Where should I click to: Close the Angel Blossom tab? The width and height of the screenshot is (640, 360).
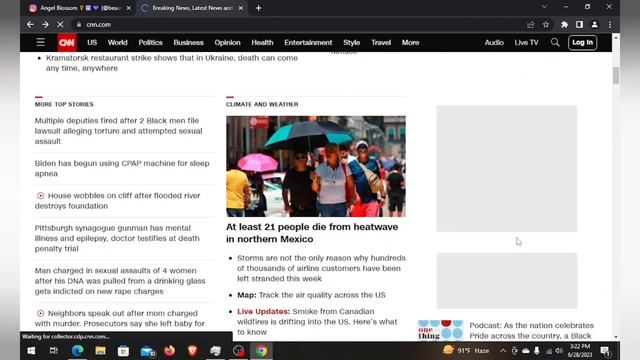click(129, 8)
